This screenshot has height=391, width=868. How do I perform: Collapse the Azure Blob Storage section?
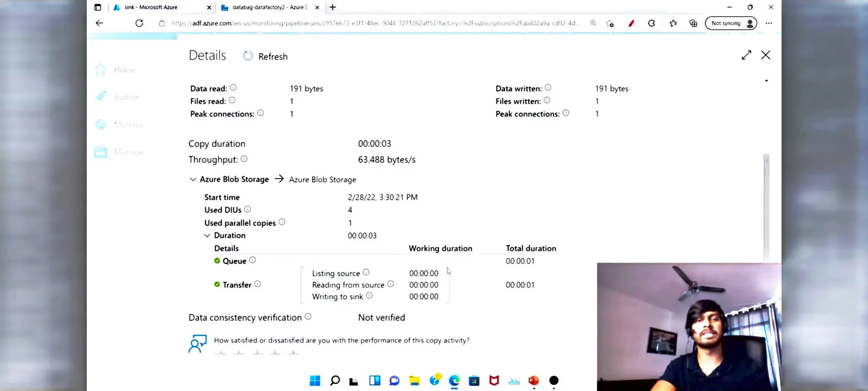tap(193, 179)
